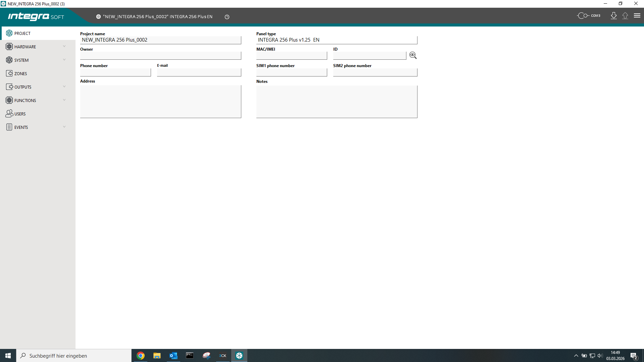This screenshot has width=644, height=362.
Task: Expand the Events section chevron
Action: point(64,127)
